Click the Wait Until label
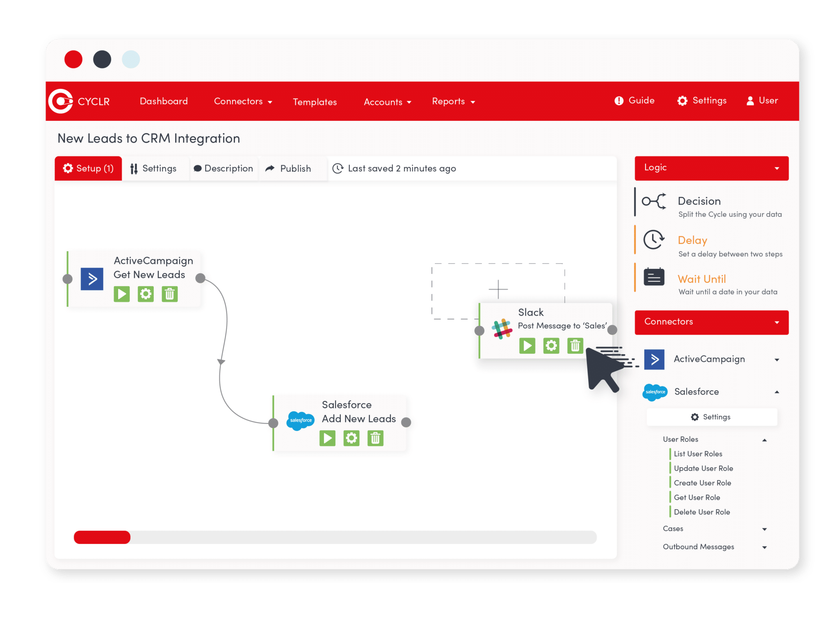This screenshot has height=619, width=840. click(702, 279)
